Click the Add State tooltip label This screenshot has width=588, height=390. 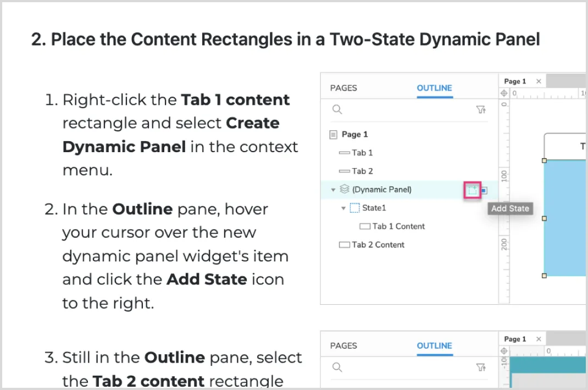pyautogui.click(x=510, y=209)
